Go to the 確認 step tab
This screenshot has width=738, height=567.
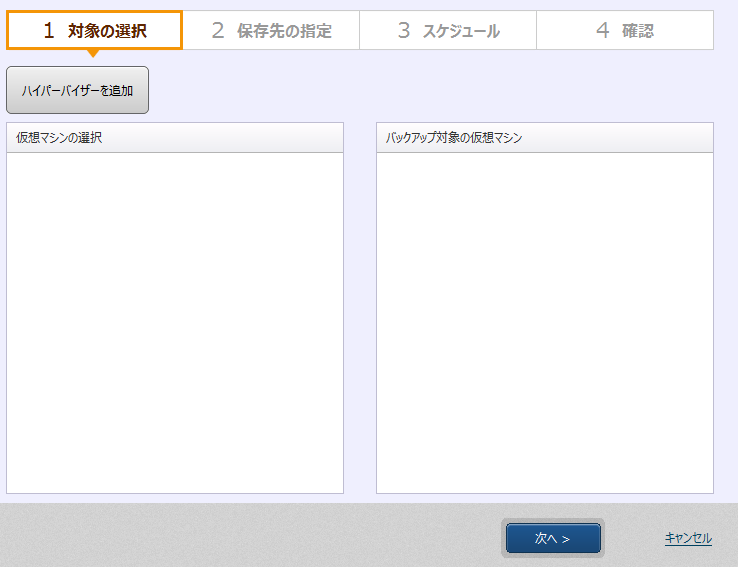[x=624, y=31]
